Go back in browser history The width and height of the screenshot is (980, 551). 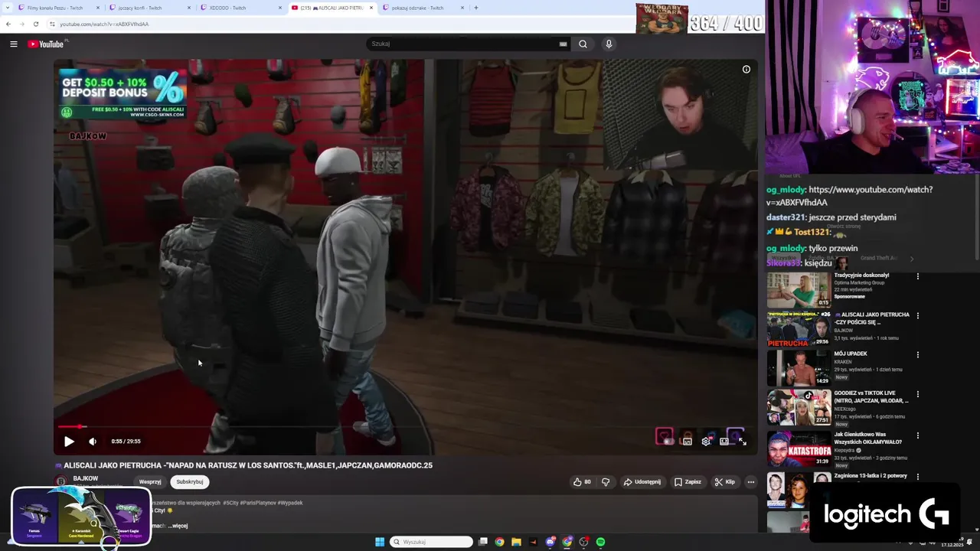(x=8, y=24)
